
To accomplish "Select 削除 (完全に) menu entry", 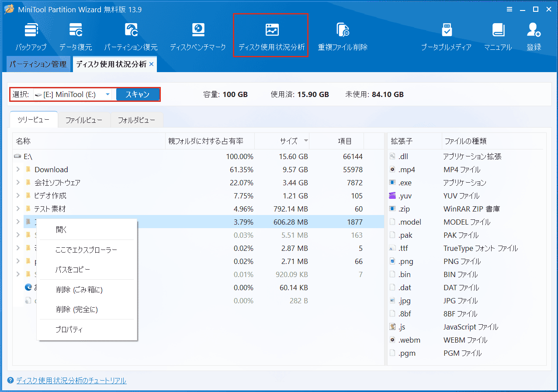I will click(x=87, y=309).
